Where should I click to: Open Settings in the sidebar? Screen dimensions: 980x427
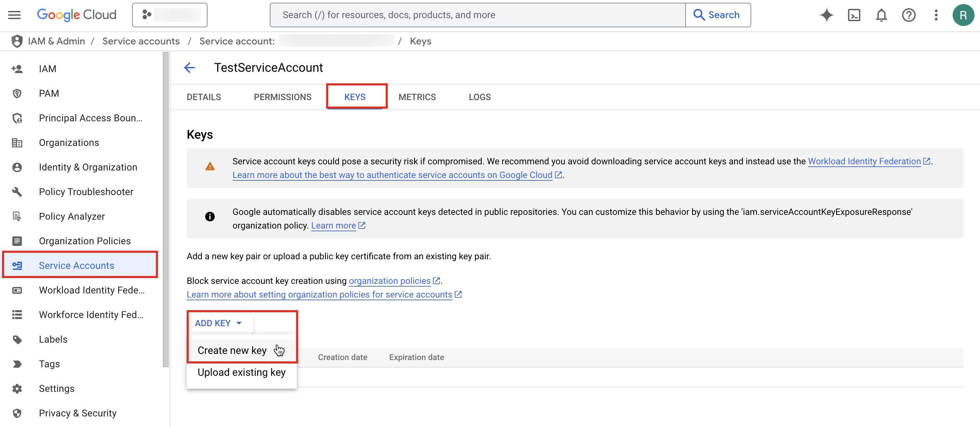[57, 389]
